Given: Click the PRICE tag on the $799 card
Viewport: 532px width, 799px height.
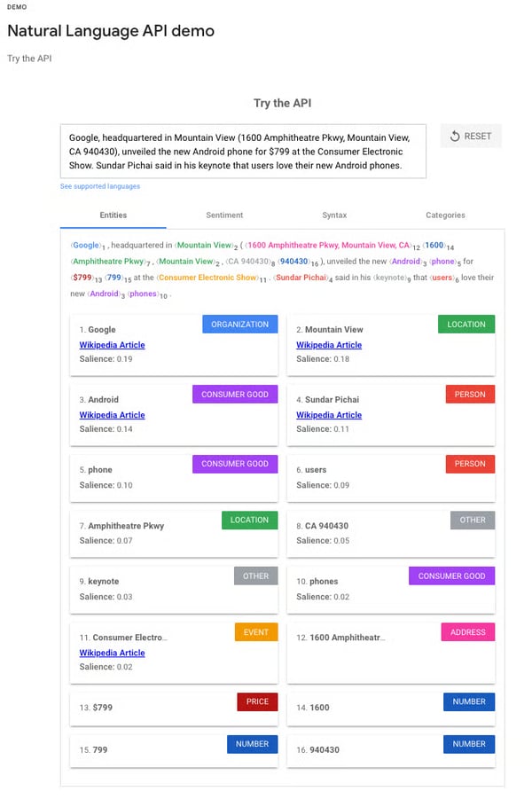Looking at the screenshot, I should pos(257,701).
